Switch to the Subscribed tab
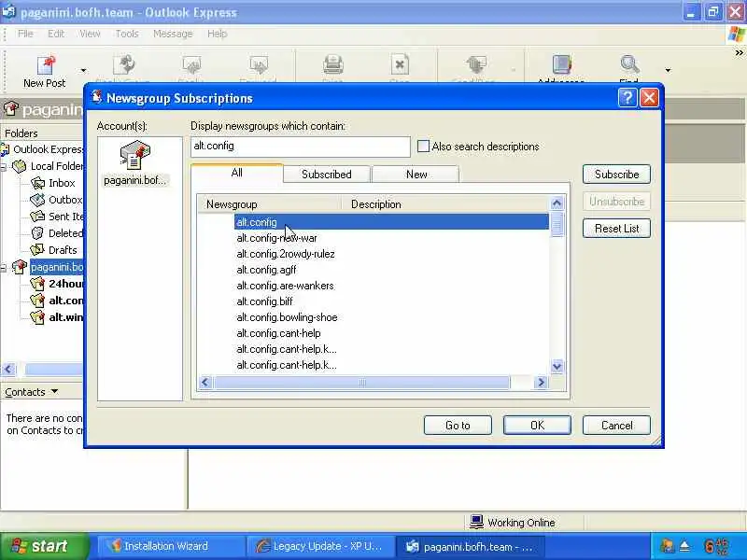Viewport: 747px width, 560px height. pos(326,175)
